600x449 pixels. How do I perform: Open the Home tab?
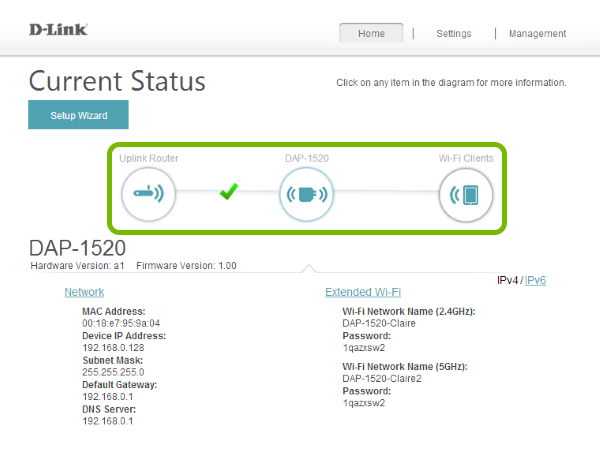click(371, 33)
